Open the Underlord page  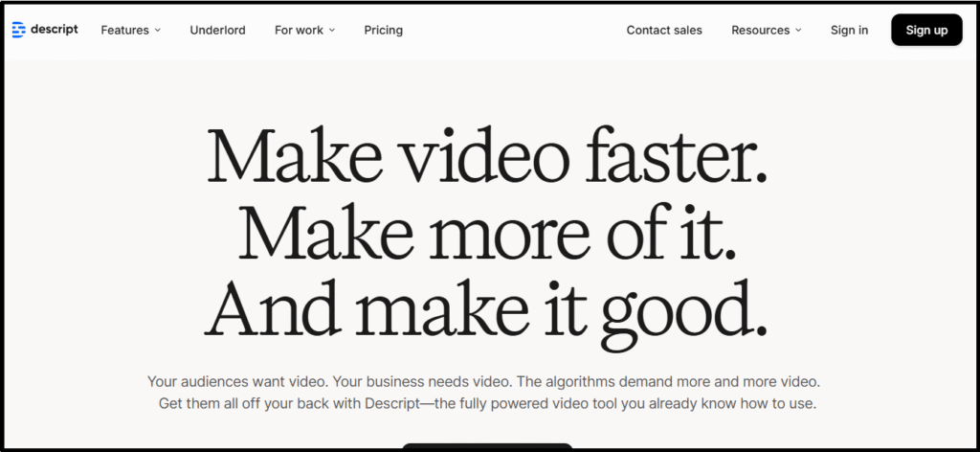pyautogui.click(x=217, y=30)
